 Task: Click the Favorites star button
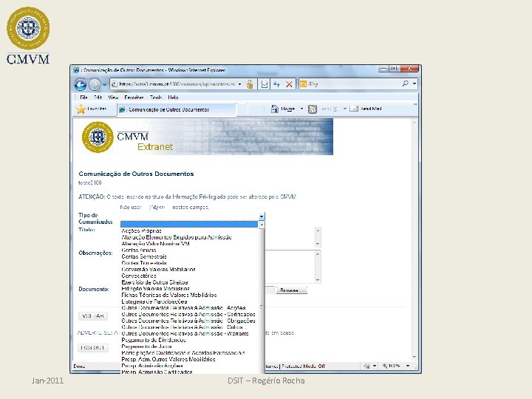[x=92, y=109]
